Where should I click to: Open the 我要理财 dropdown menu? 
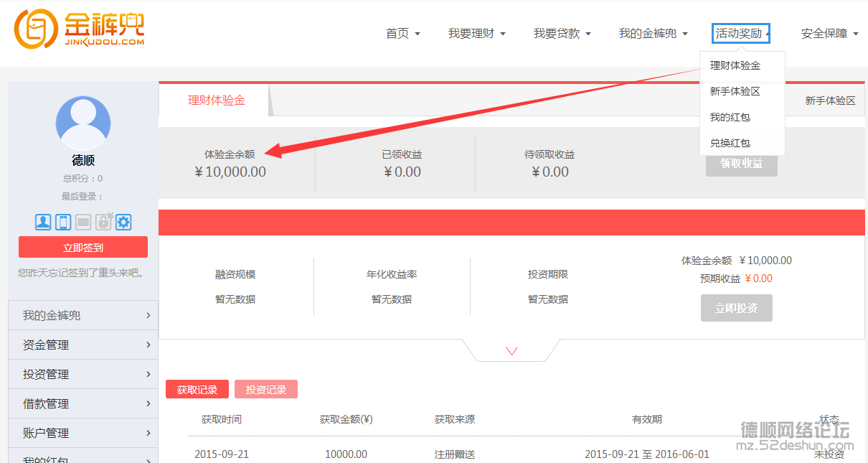tap(476, 34)
